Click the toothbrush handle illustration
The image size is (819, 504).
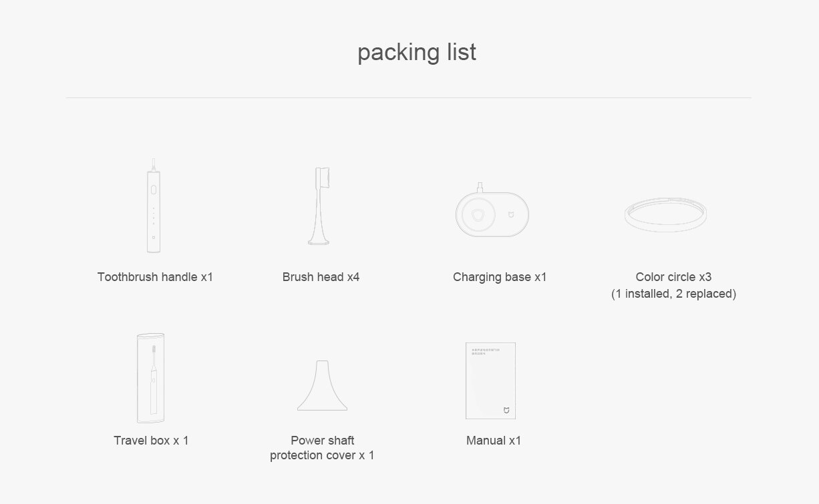coord(154,206)
